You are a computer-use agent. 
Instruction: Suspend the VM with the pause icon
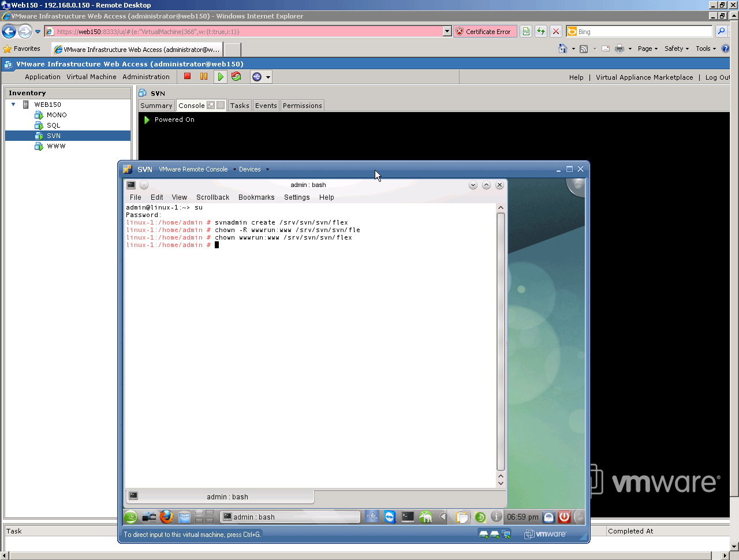pos(204,76)
